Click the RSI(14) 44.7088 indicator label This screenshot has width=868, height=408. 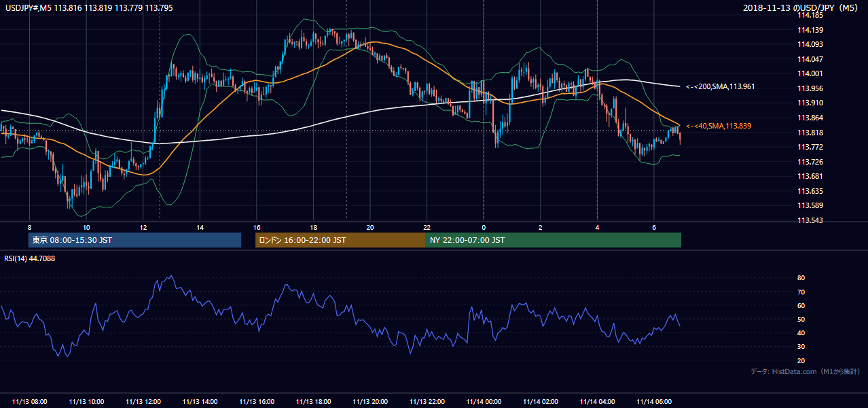29,258
